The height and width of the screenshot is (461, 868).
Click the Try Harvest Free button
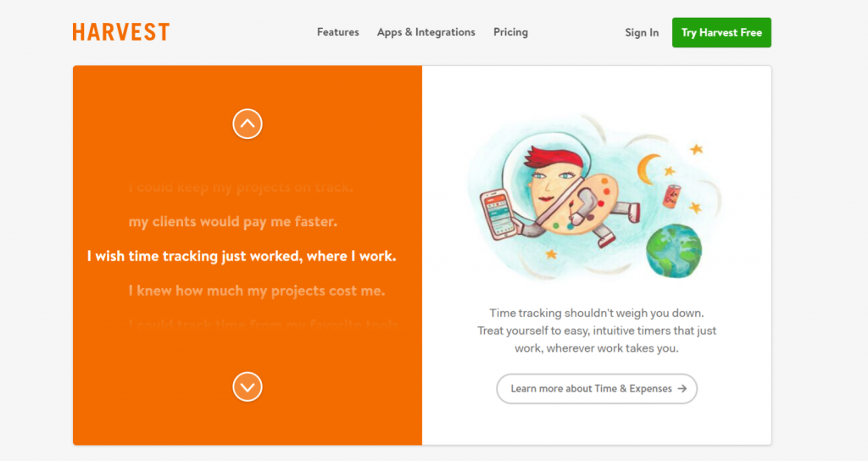click(x=721, y=33)
